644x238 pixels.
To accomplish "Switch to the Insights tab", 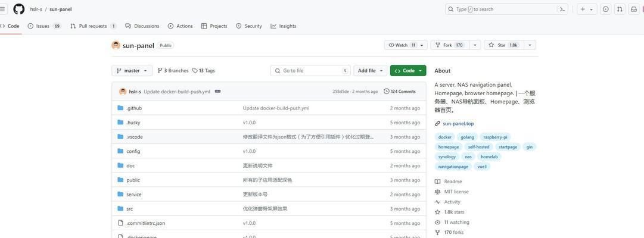I will click(284, 26).
